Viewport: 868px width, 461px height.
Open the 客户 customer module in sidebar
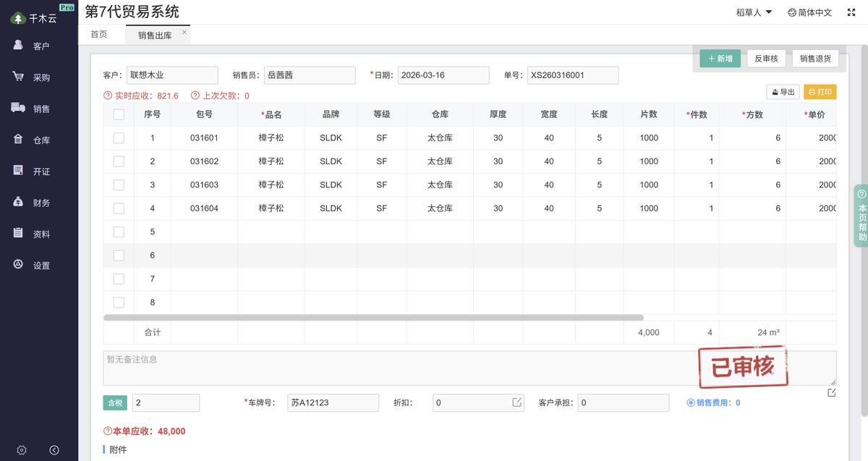32,46
